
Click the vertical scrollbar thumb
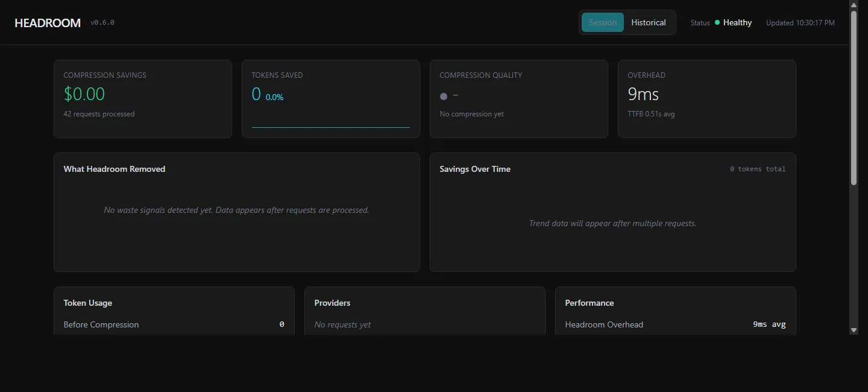click(854, 98)
